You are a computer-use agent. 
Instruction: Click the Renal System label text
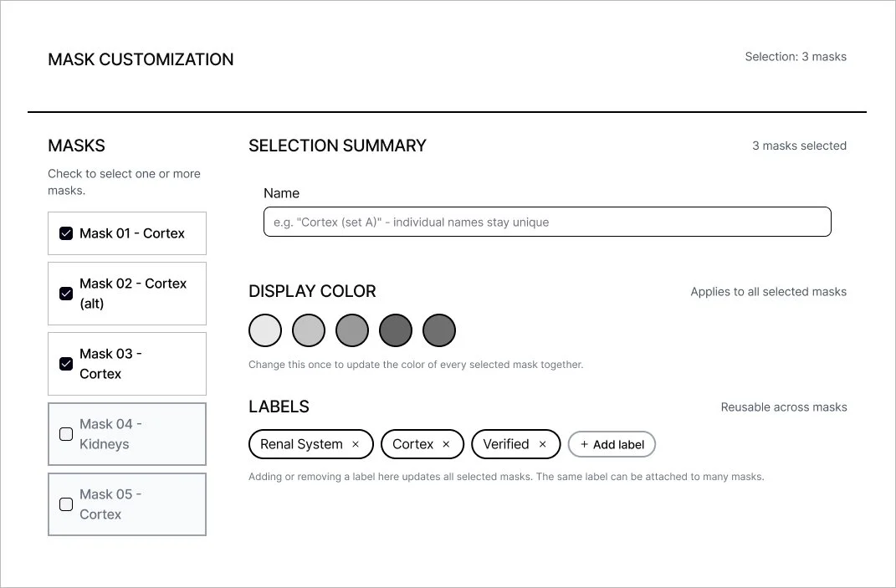(301, 445)
